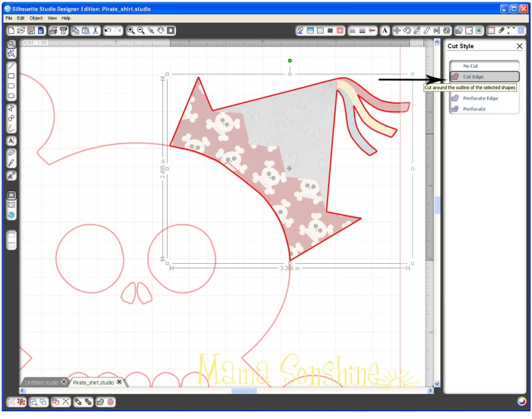Click the Scissors cut icon
This screenshot has width=532, height=419.
[x=95, y=30]
